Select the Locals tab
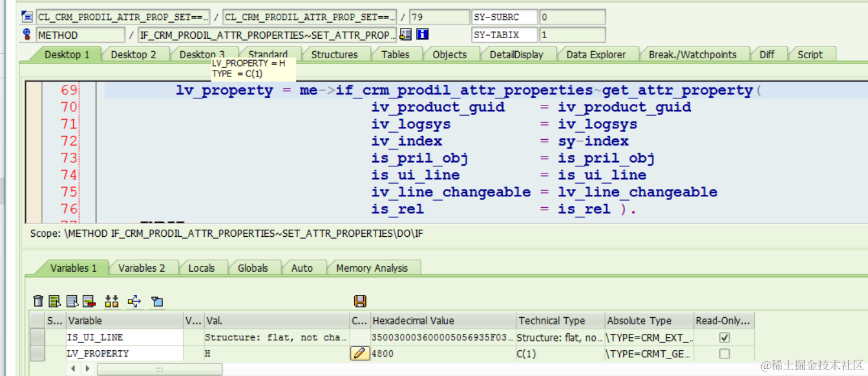Viewport: 868px width, 376px height. click(x=201, y=268)
